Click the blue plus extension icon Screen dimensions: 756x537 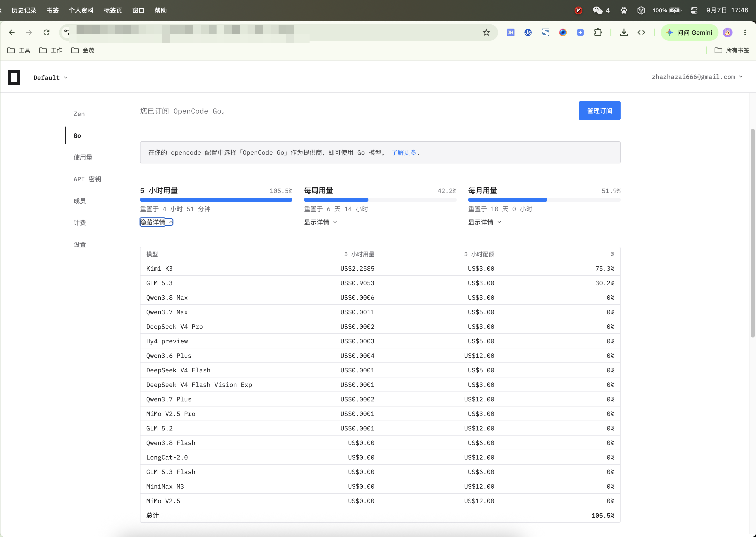tap(580, 32)
